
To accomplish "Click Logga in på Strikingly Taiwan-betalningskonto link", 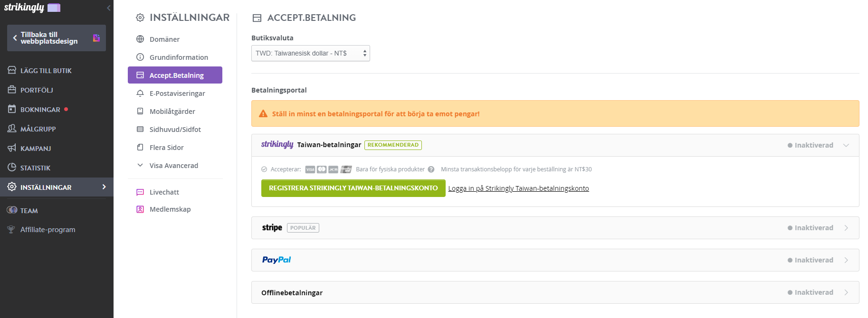I will click(x=518, y=188).
